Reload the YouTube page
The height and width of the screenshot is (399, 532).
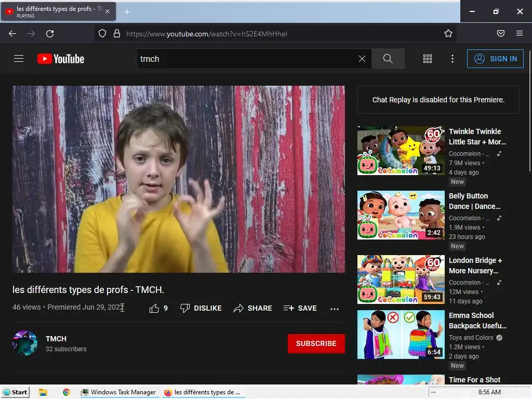50,34
